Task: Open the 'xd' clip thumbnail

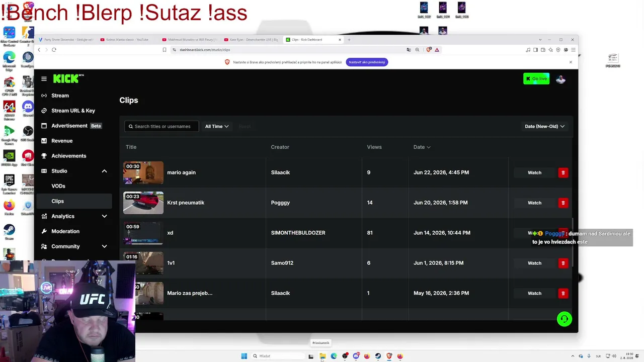Action: (x=143, y=233)
